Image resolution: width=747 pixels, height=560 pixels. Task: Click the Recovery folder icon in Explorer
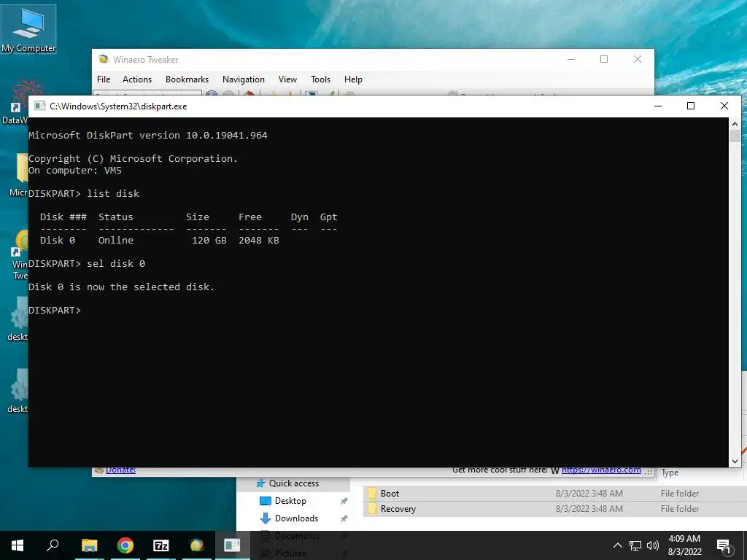coord(373,508)
